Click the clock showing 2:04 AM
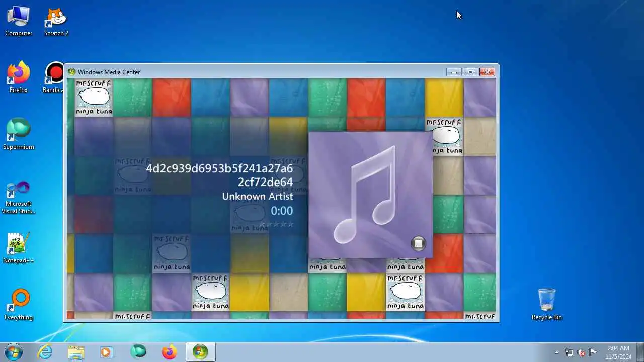This screenshot has width=644, height=362. (618, 352)
